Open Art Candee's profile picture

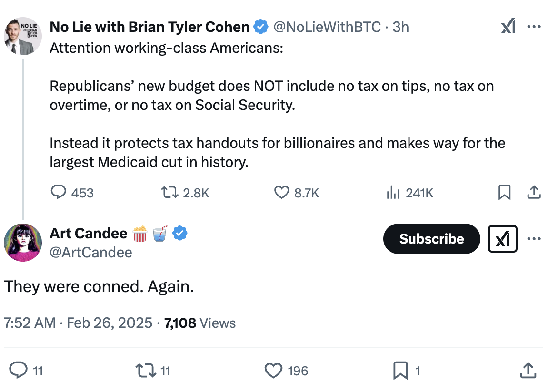(x=22, y=242)
